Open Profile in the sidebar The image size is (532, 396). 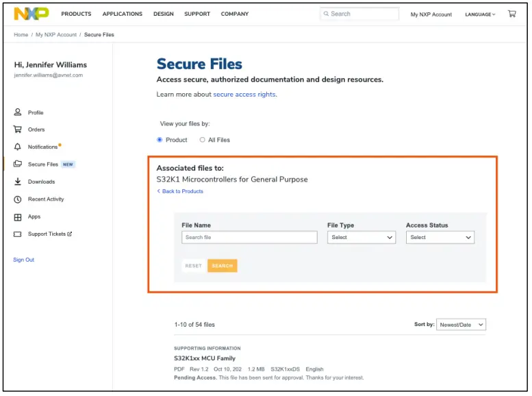click(x=36, y=112)
